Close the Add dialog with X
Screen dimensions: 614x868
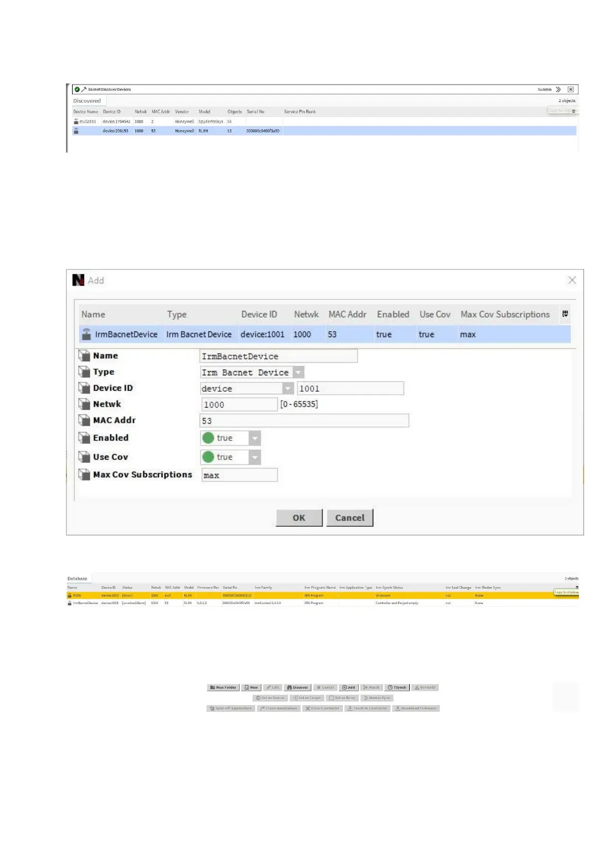pyautogui.click(x=572, y=280)
